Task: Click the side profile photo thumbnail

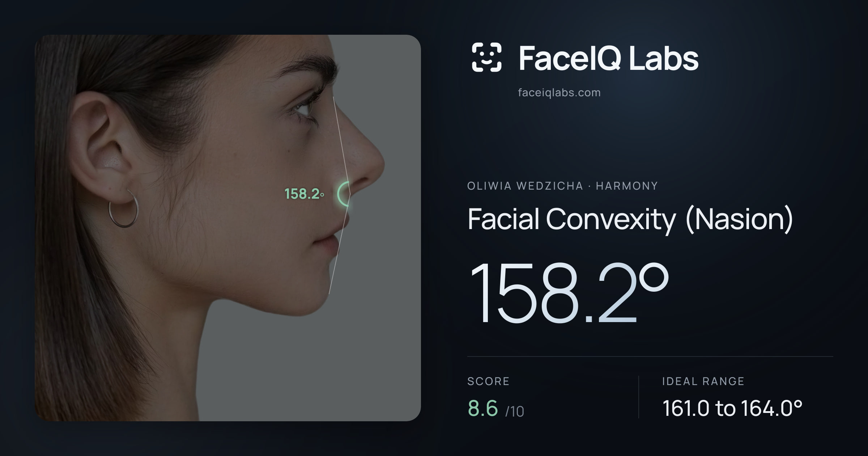Action: [x=228, y=228]
